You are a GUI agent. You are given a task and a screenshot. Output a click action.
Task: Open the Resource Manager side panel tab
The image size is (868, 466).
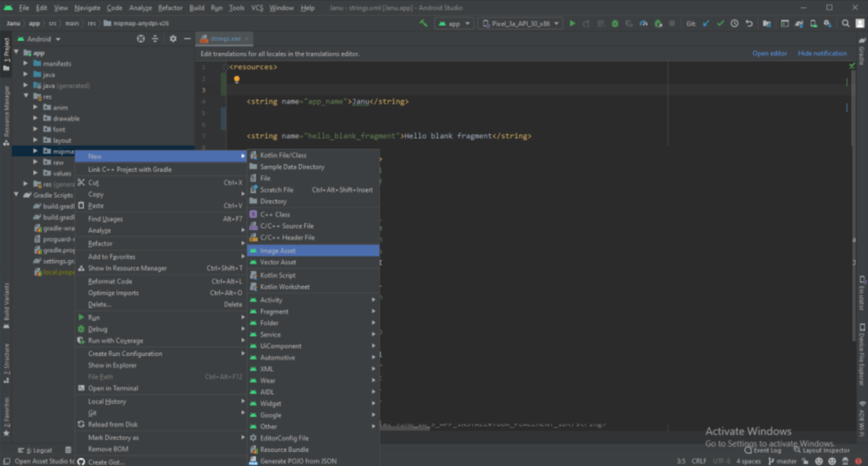(7, 115)
